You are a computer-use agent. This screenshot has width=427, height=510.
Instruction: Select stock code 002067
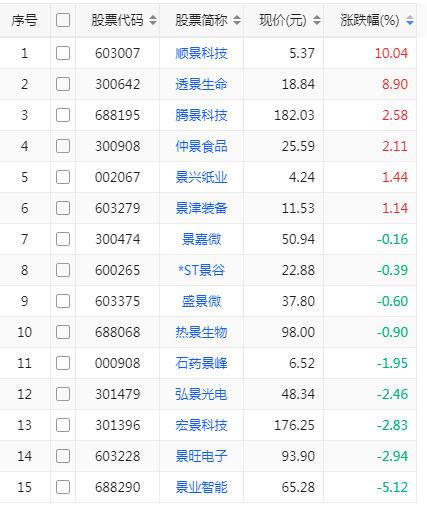coord(117,177)
